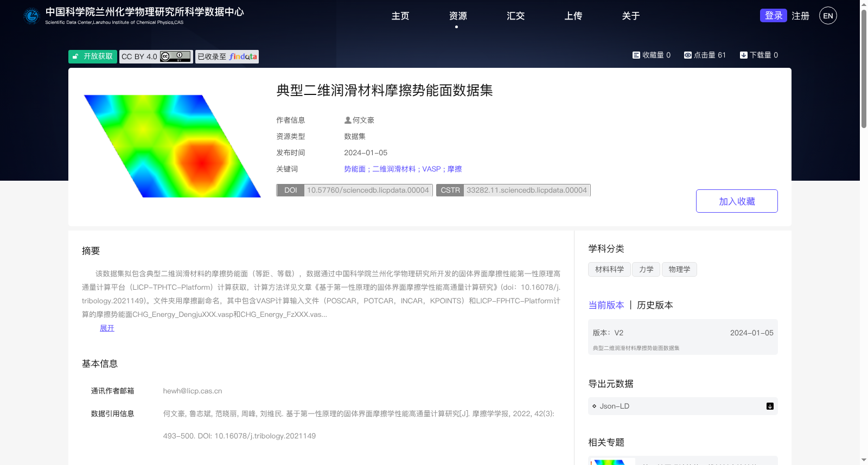Open the 主页 menu

click(400, 16)
